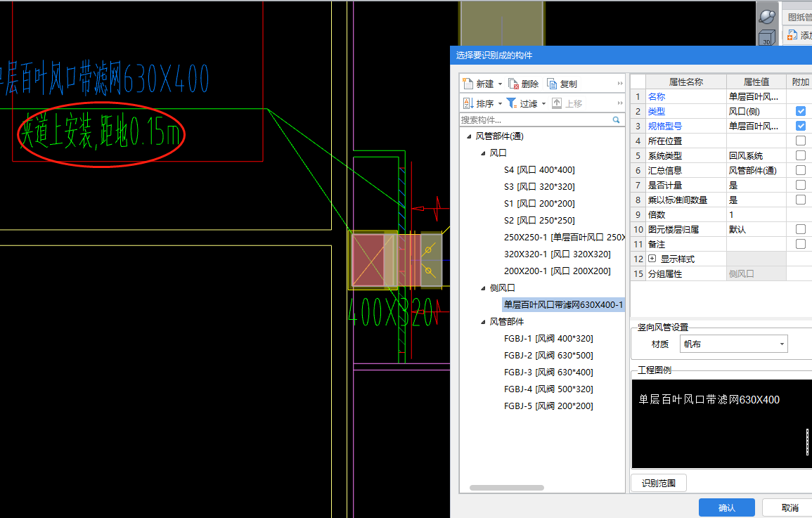This screenshot has height=518, width=812.
Task: Enable 附加 checkbox for 备注 row
Action: click(801, 244)
